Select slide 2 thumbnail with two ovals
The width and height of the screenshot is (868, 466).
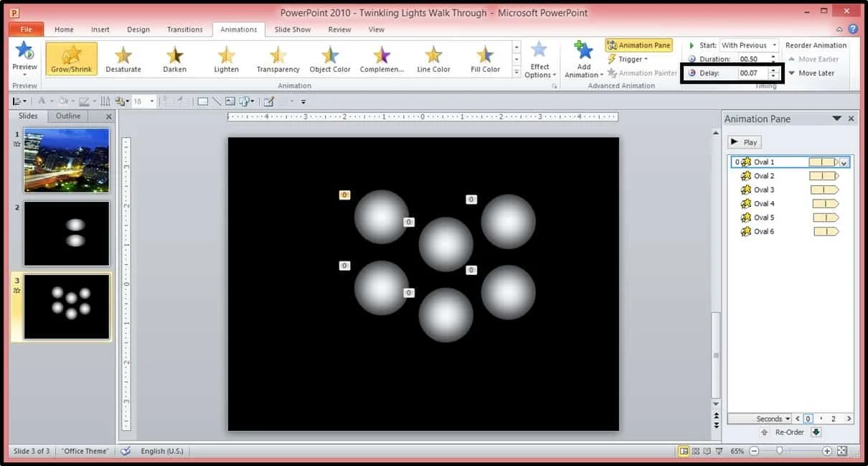(x=67, y=233)
